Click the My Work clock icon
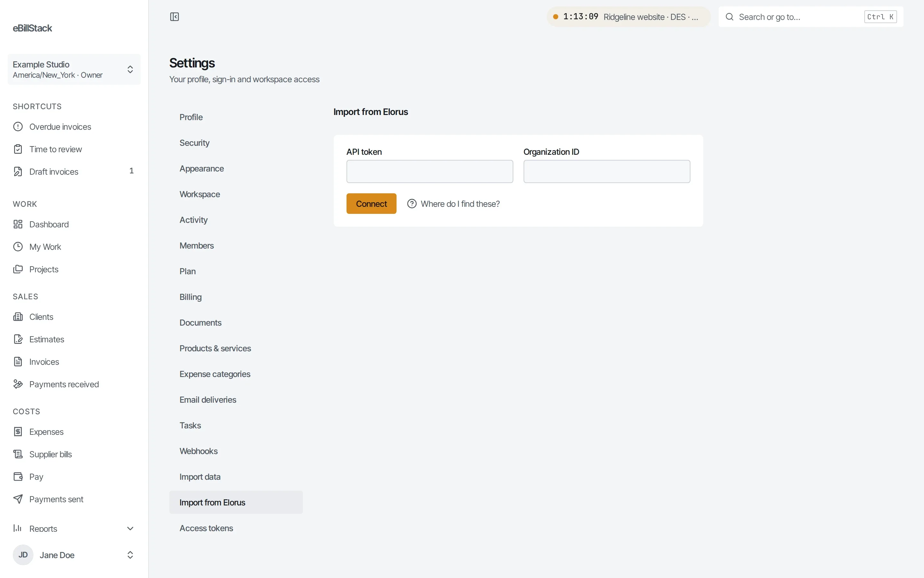Screen dimensions: 924x578 18,247
